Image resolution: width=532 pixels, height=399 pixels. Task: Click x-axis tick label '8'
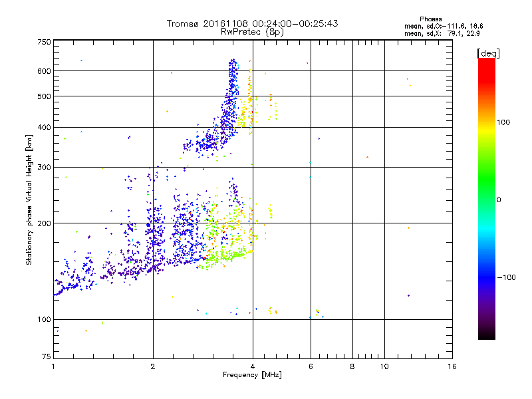tap(352, 366)
